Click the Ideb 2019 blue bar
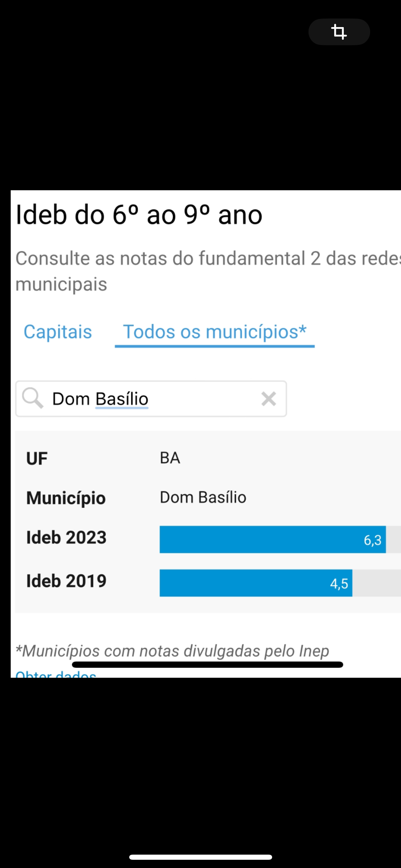 tap(243, 583)
